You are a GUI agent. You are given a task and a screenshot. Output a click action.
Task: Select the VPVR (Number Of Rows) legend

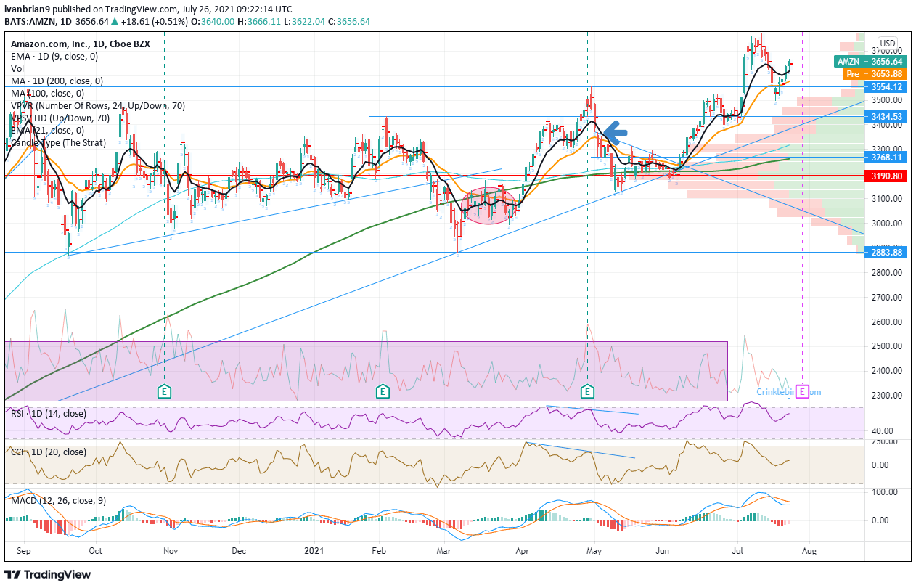pyautogui.click(x=97, y=105)
